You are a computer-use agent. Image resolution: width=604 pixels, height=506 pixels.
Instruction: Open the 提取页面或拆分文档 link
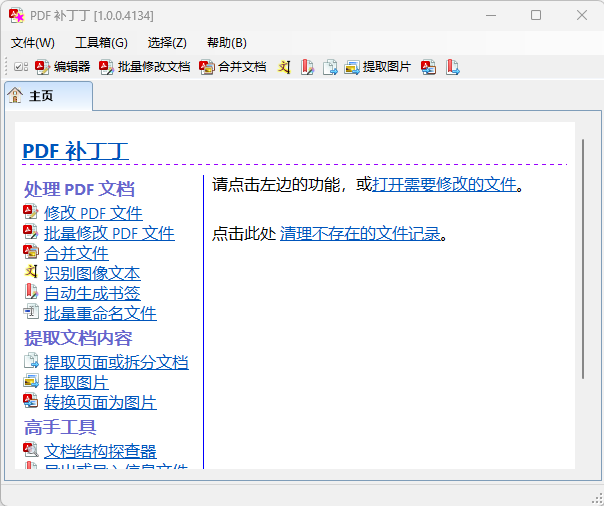(x=116, y=362)
